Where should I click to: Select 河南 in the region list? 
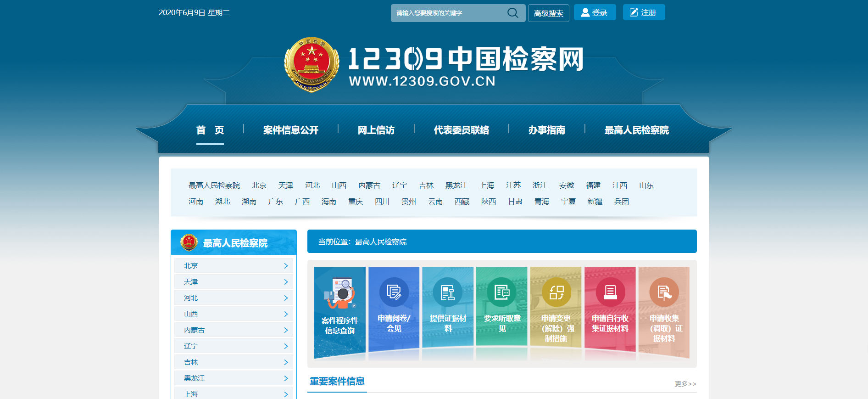coord(196,202)
